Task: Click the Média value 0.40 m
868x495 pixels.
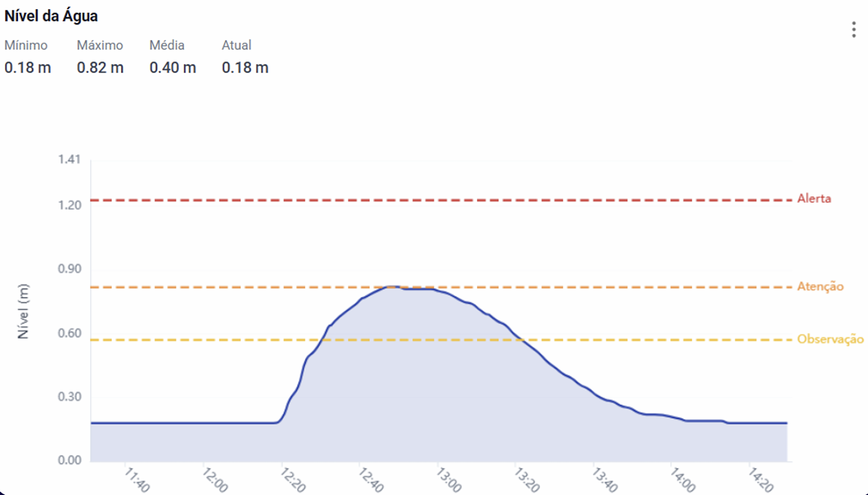Action: point(173,68)
